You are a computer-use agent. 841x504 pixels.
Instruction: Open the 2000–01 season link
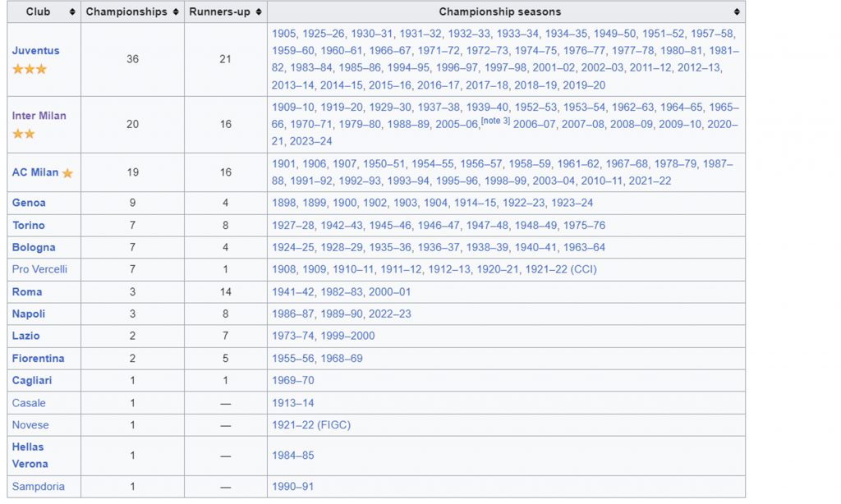389,291
